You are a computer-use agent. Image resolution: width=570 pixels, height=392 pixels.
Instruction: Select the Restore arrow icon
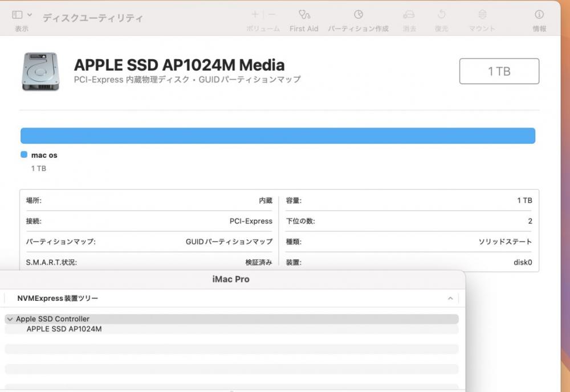[442, 15]
